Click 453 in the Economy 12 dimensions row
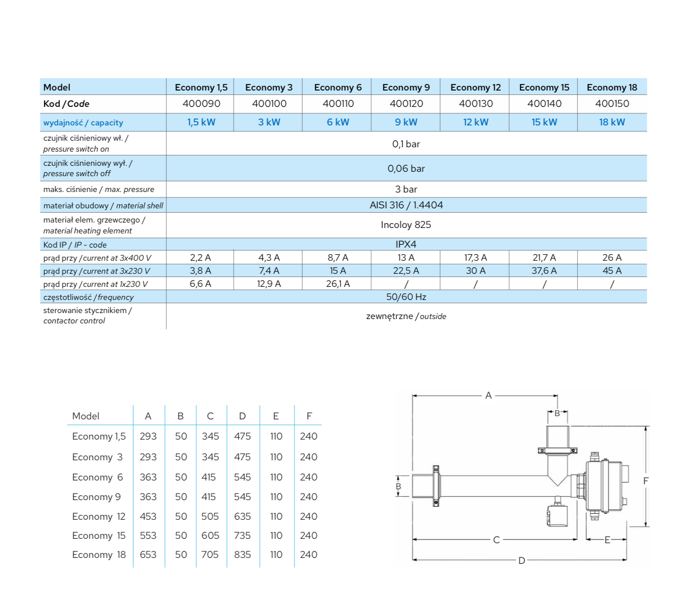This screenshot has width=700, height=601. 148,516
